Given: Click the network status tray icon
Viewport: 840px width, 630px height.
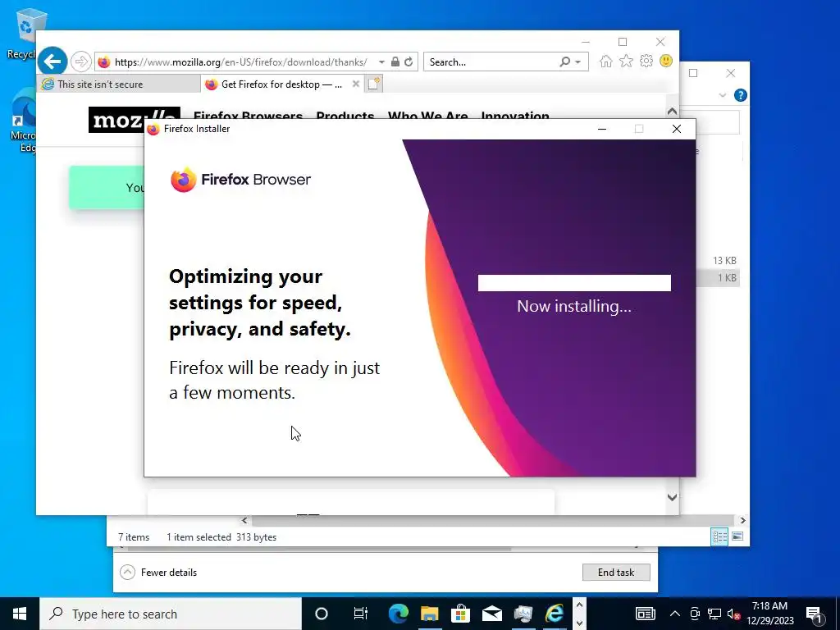Looking at the screenshot, I should click(x=714, y=614).
